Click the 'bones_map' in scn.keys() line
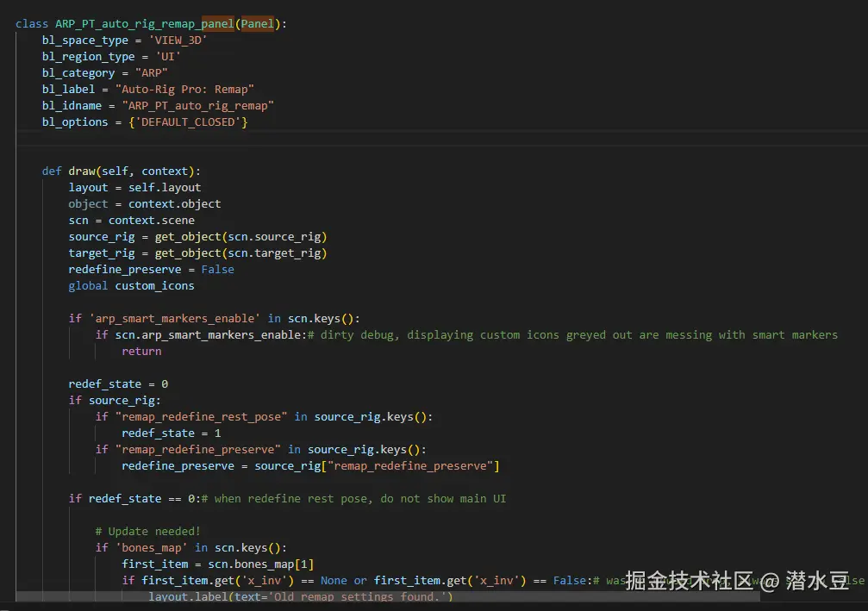 191,548
